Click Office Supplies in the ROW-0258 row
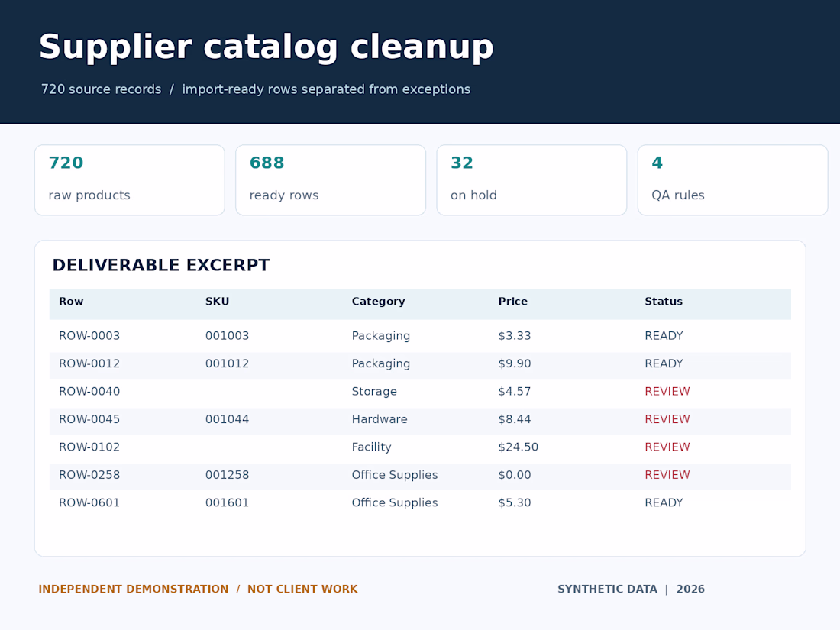The image size is (840, 630). pyautogui.click(x=394, y=476)
